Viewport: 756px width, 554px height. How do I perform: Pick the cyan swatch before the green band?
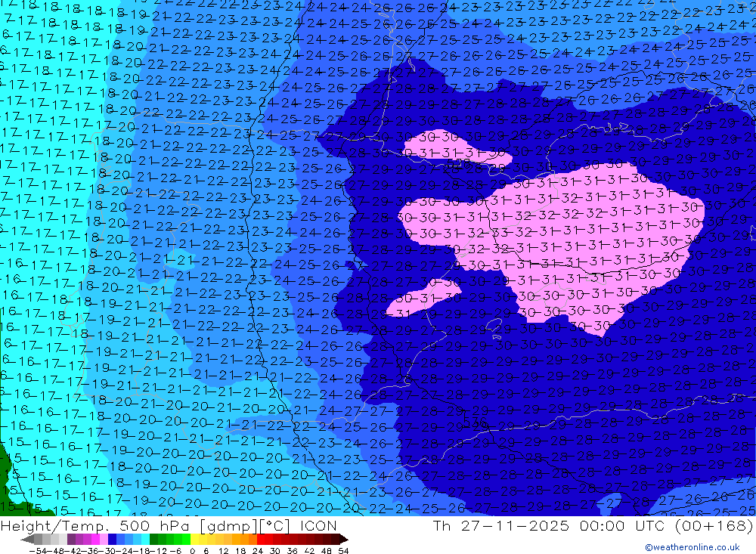tap(145, 540)
